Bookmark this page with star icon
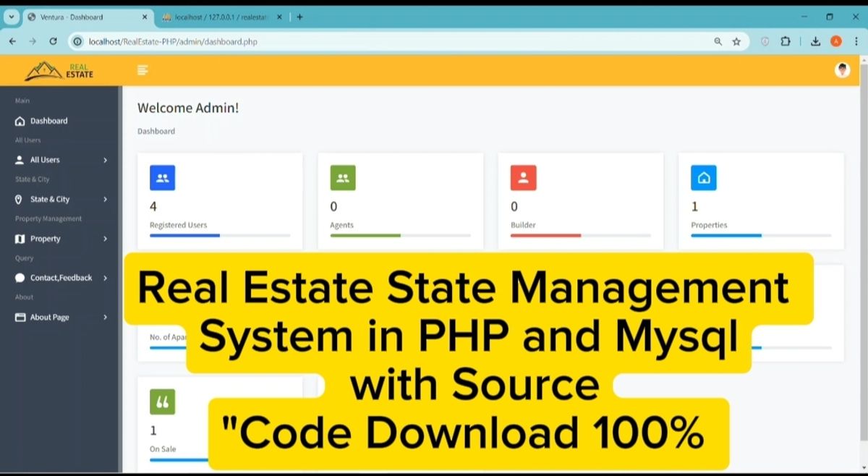This screenshot has height=476, width=868. (736, 42)
